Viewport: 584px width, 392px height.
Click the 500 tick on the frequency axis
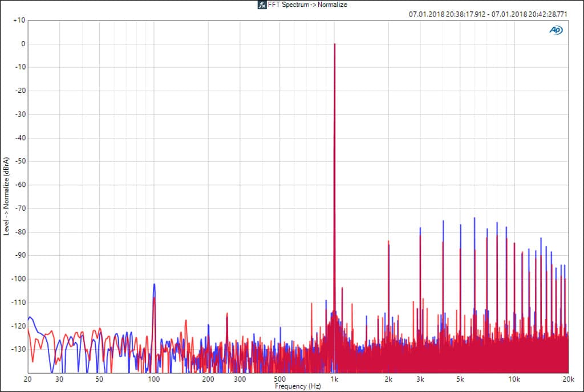coord(279,379)
